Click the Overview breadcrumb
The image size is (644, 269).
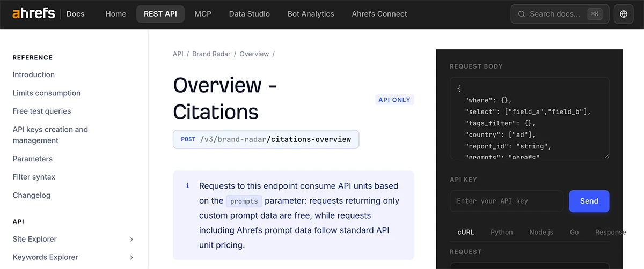tap(254, 54)
